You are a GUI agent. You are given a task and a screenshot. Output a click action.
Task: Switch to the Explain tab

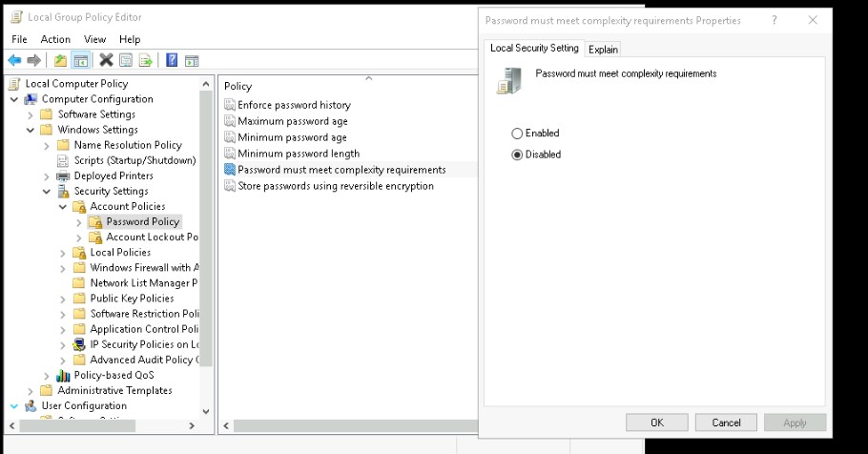pos(603,50)
